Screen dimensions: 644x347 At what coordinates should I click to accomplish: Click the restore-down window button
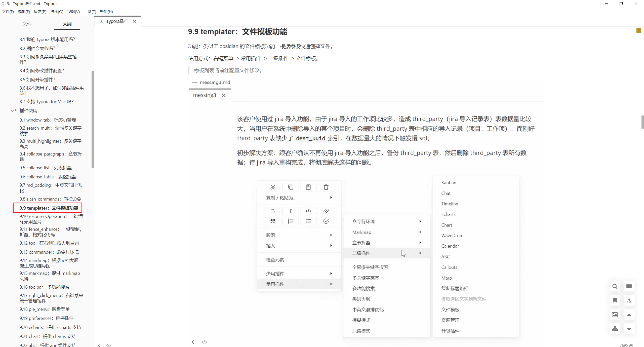tap(621, 4)
